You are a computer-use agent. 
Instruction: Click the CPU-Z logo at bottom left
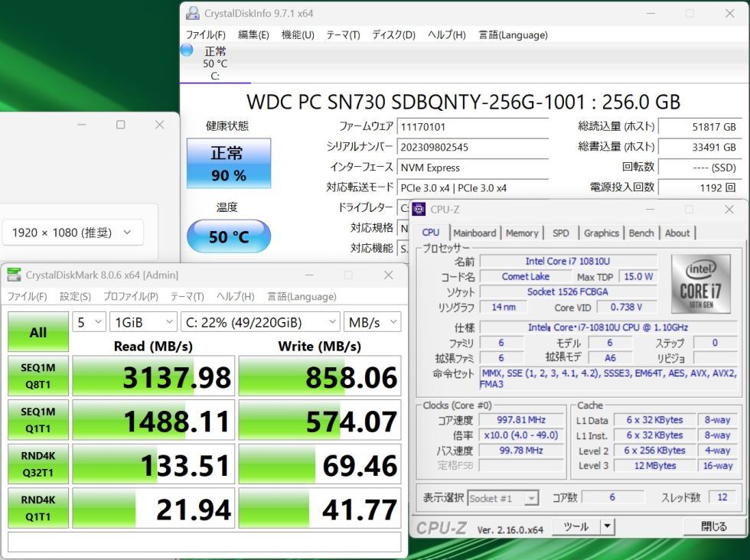(442, 526)
